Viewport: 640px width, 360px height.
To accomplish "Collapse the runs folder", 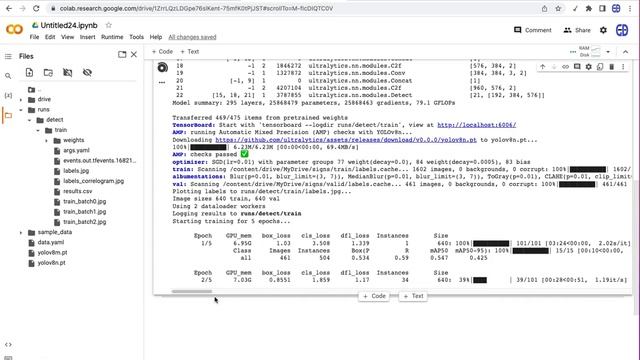I will click(x=21, y=110).
